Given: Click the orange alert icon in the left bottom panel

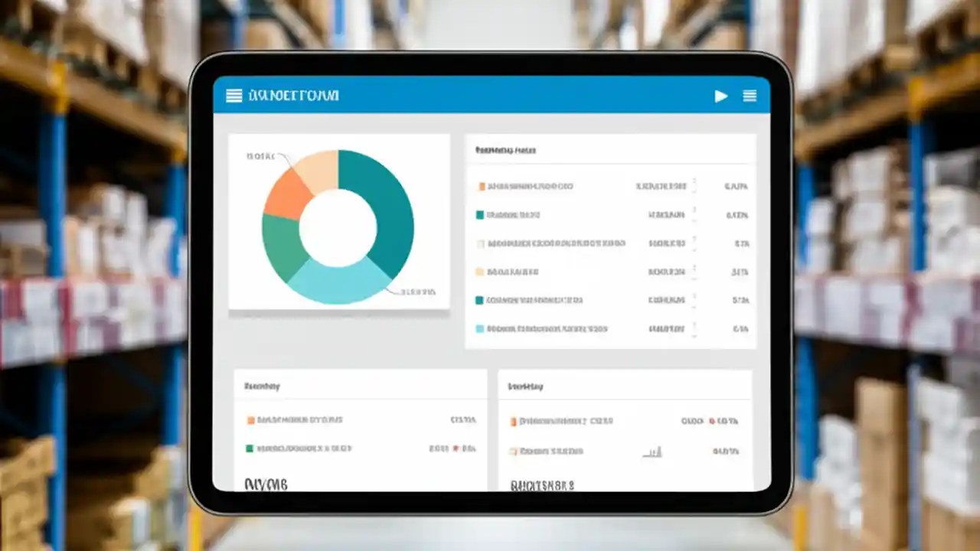Looking at the screenshot, I should pos(250,419).
